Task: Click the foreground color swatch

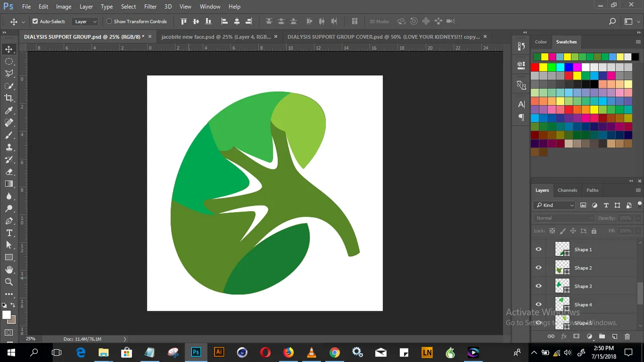Action: pos(7,315)
